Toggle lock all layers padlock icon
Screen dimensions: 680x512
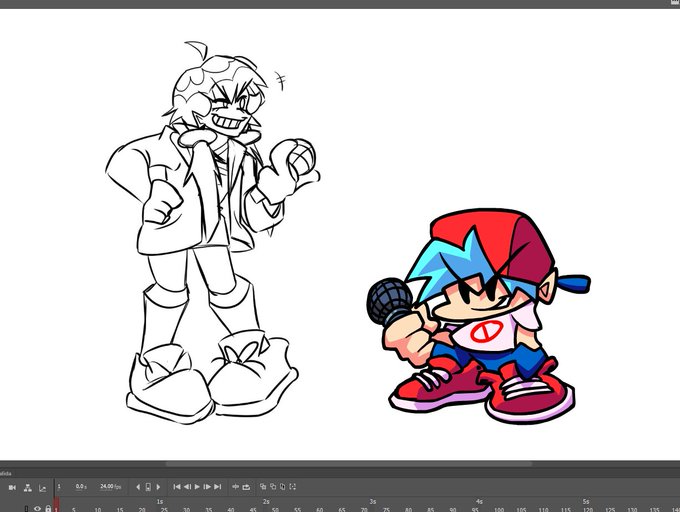pos(48,509)
